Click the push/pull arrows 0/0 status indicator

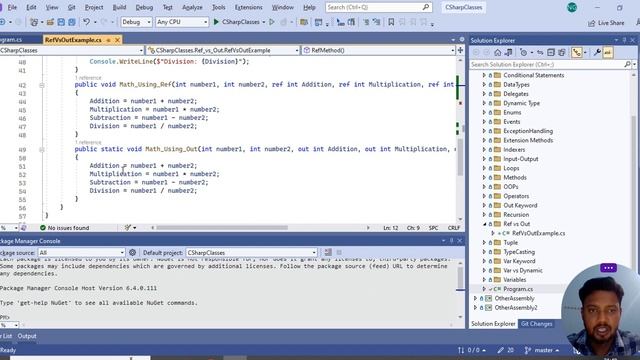coord(471,350)
